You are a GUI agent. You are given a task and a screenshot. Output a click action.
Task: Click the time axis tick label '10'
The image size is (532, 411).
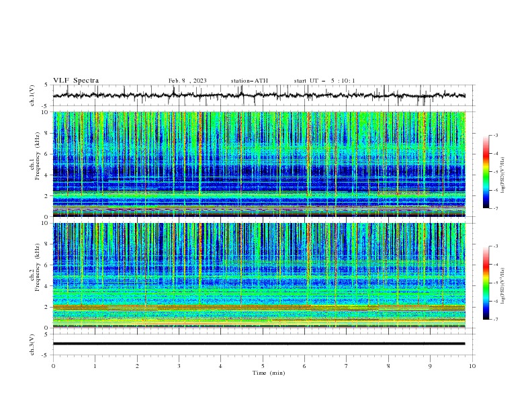click(472, 366)
